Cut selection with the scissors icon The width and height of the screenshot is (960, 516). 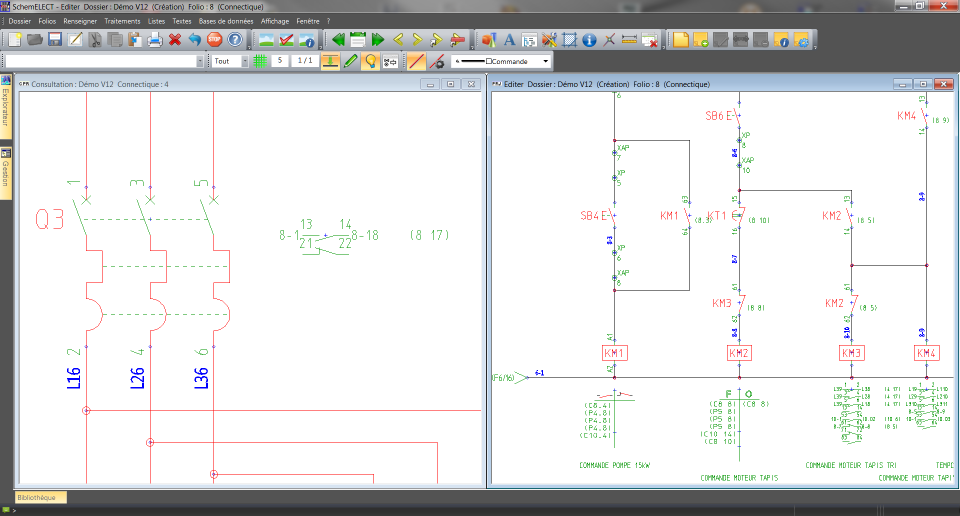pos(95,40)
